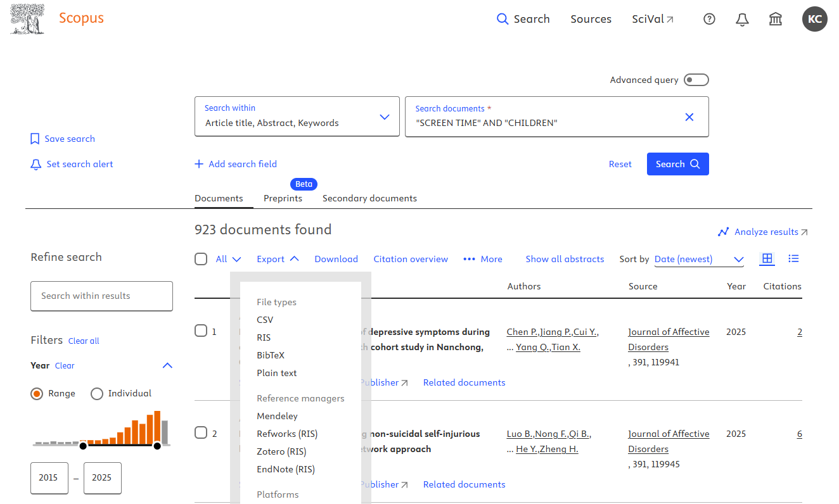Switch to grid table view icon
This screenshot has height=504, width=839.
pos(767,258)
